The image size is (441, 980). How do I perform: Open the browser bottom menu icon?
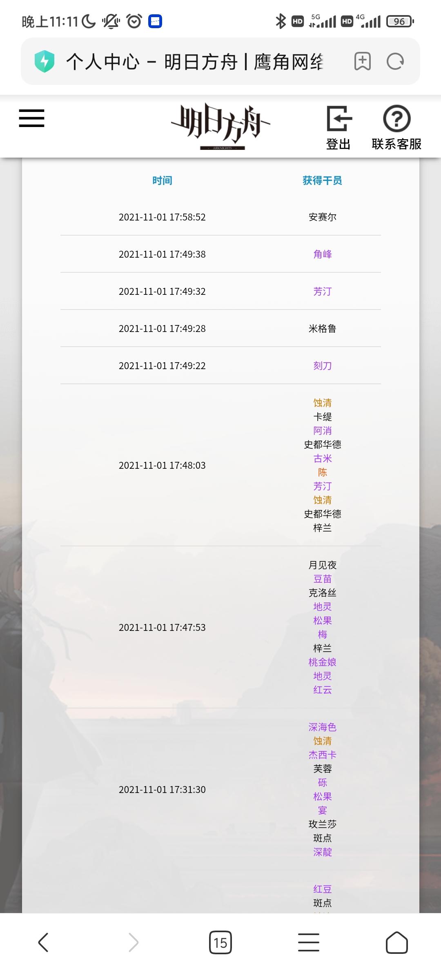click(309, 942)
